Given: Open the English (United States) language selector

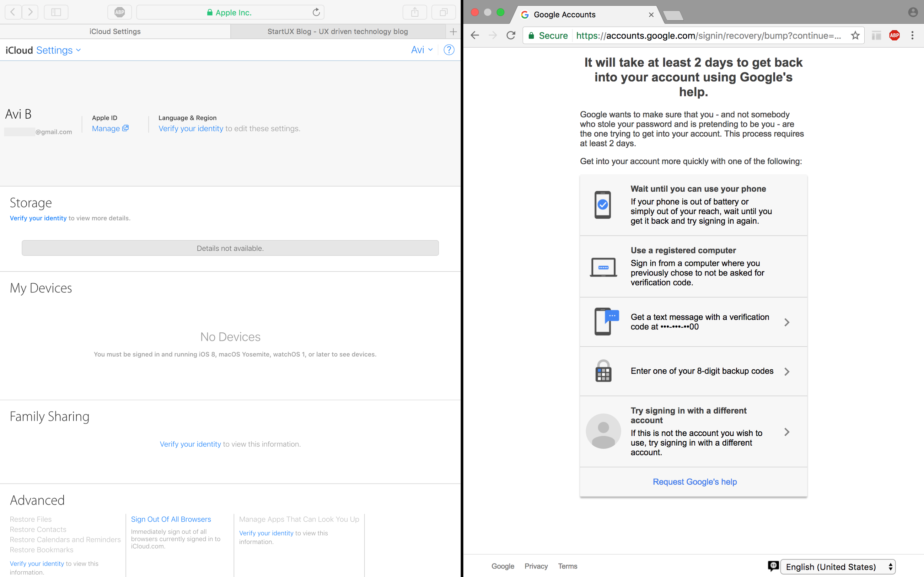Looking at the screenshot, I should [838, 567].
